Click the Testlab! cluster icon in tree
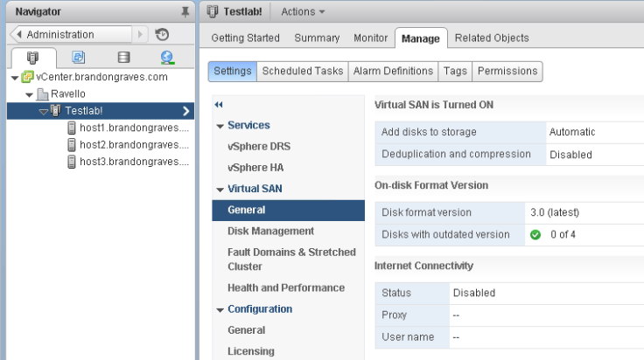644x360 pixels. [55, 110]
